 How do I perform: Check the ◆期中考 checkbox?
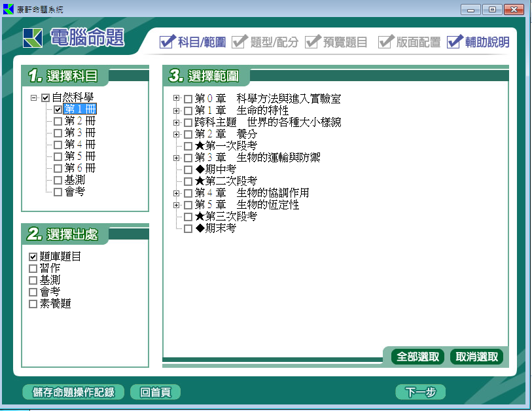pyautogui.click(x=188, y=170)
